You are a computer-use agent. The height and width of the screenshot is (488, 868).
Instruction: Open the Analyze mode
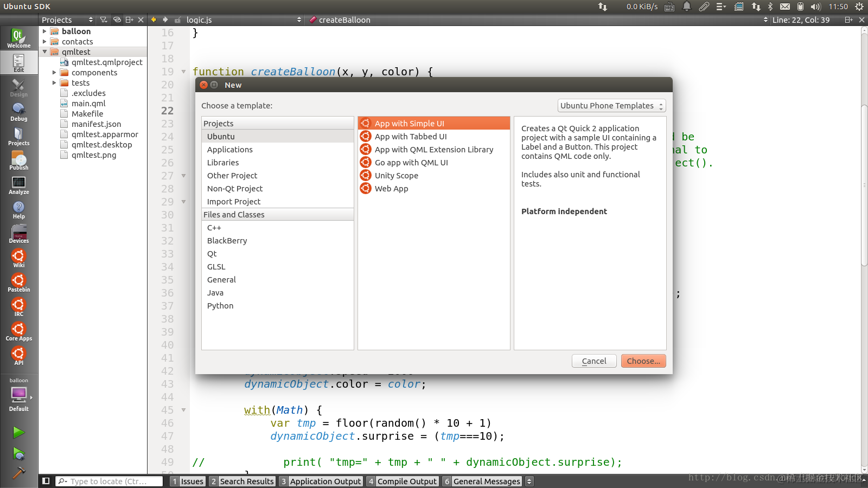[18, 185]
